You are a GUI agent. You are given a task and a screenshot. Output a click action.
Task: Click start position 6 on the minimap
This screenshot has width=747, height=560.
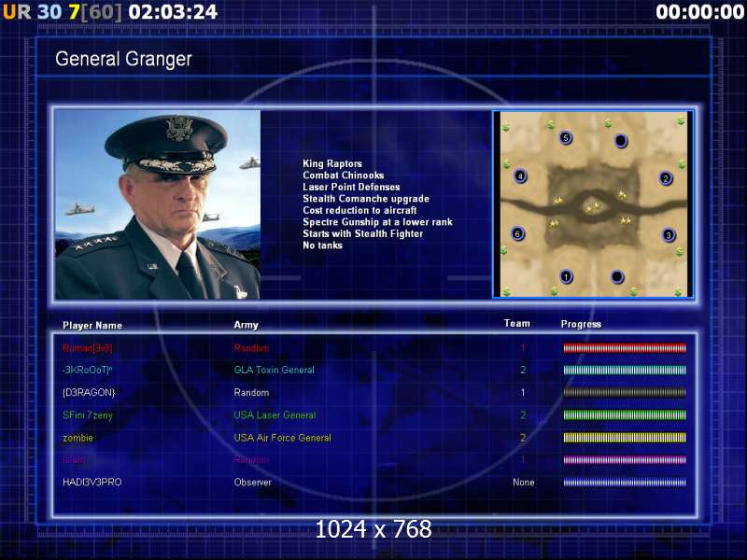[x=517, y=234]
